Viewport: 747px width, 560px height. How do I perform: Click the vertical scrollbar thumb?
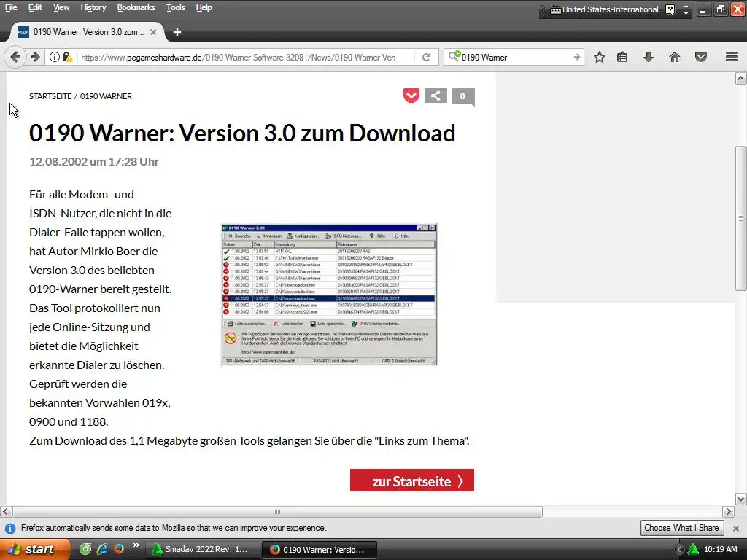pyautogui.click(x=741, y=219)
